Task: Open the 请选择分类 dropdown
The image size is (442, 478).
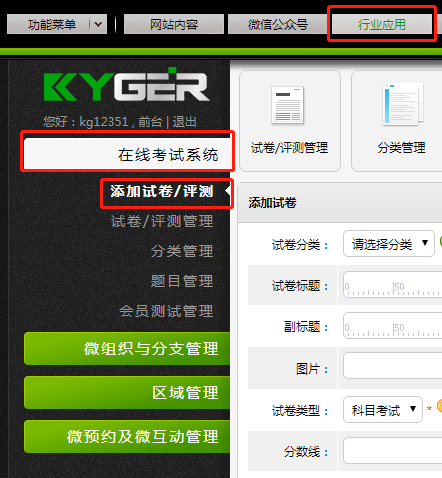Action: coord(389,244)
